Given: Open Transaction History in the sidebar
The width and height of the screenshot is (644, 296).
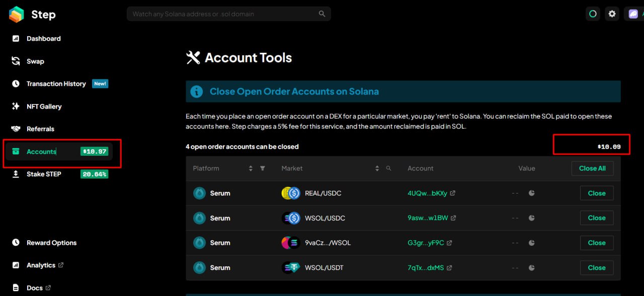Looking at the screenshot, I should (56, 84).
